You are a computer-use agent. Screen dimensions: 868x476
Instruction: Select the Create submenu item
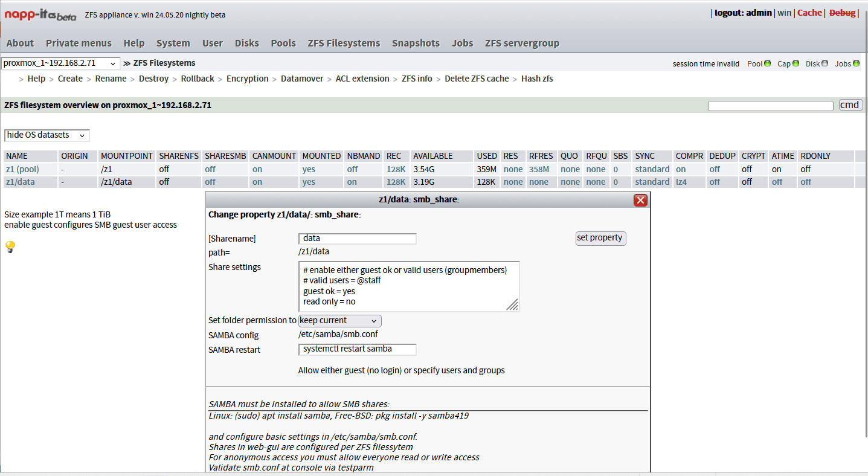(x=70, y=79)
